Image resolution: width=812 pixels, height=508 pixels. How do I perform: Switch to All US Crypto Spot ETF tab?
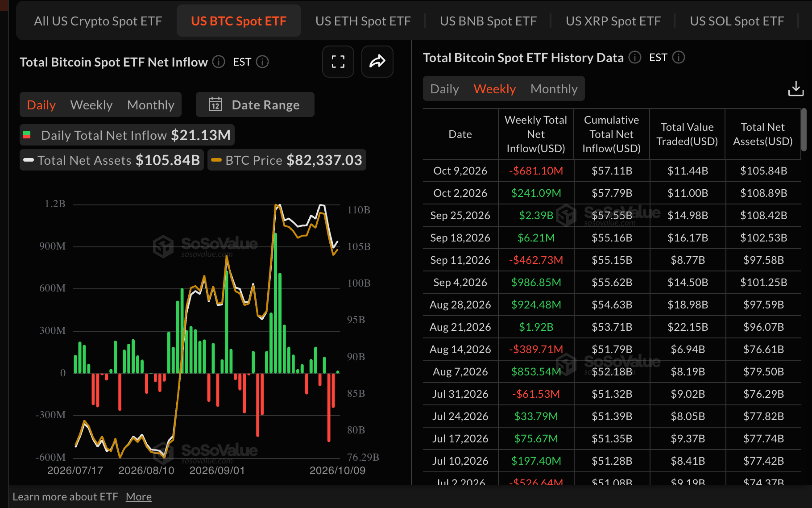tap(98, 21)
